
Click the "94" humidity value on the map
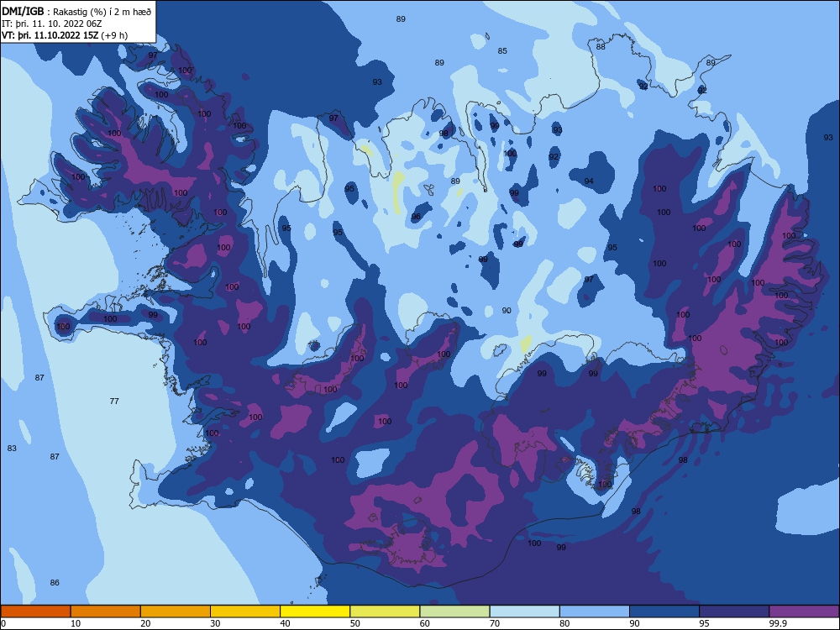(589, 181)
